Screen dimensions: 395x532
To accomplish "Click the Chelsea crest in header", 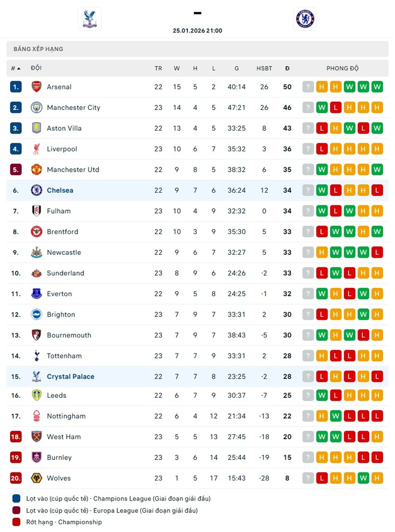I will point(305,19).
